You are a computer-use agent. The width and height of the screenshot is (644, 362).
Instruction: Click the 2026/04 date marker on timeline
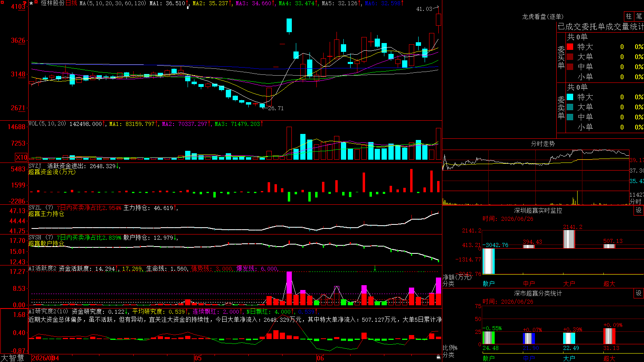pos(45,358)
